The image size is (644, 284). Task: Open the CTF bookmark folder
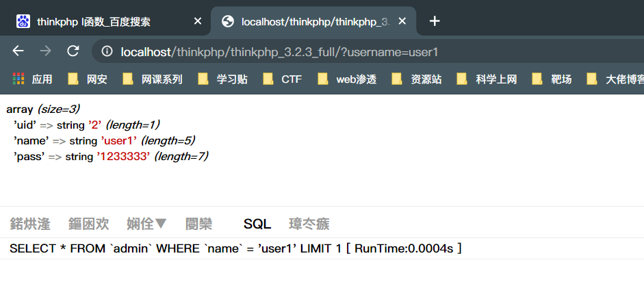(282, 79)
